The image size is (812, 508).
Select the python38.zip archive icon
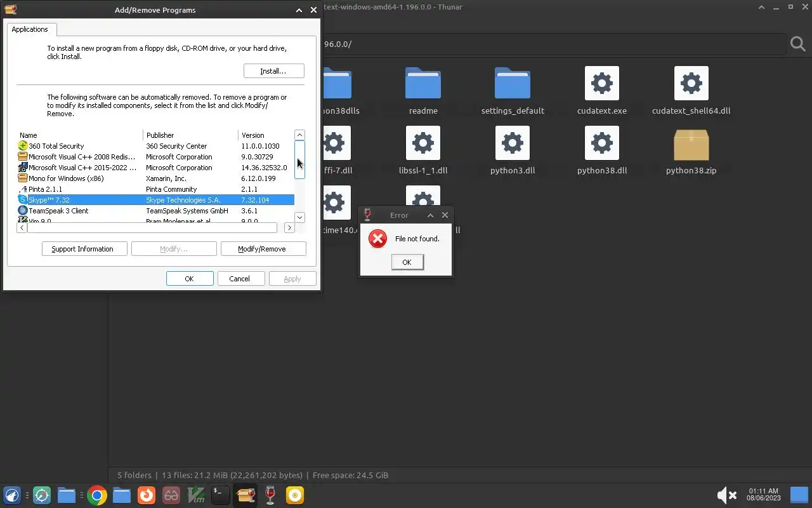[x=691, y=144]
